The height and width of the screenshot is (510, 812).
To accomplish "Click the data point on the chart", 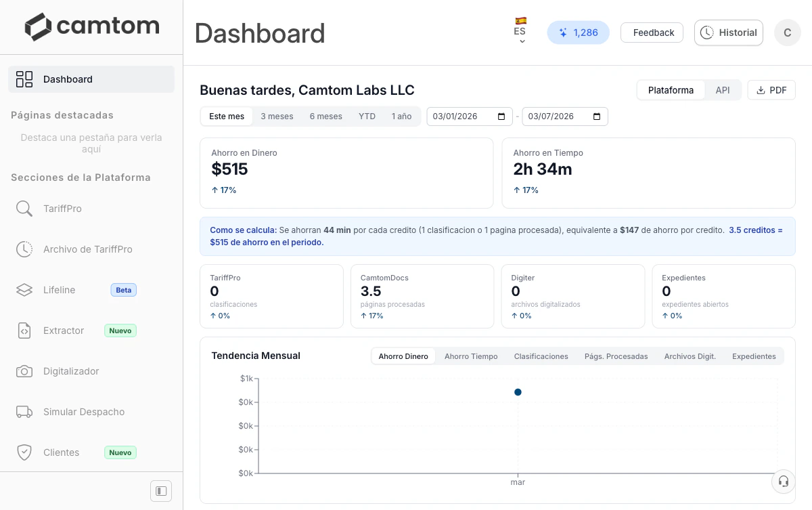I will point(518,391).
